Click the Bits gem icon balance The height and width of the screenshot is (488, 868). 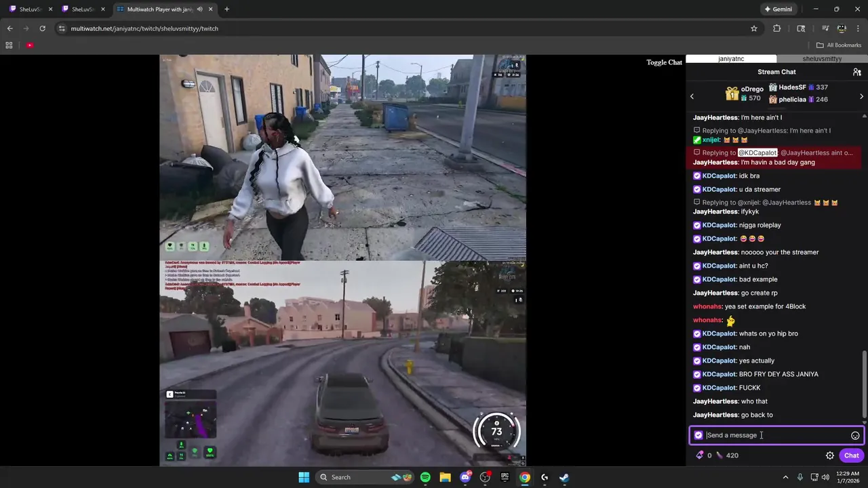[x=699, y=455]
